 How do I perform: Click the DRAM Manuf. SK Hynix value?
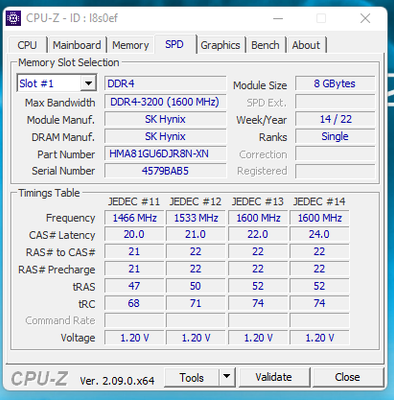(x=165, y=136)
